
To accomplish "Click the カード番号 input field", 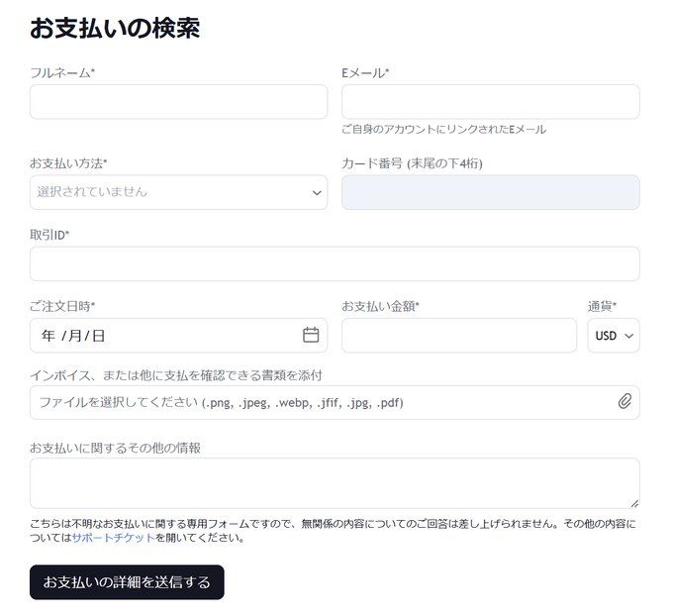I will click(x=491, y=192).
